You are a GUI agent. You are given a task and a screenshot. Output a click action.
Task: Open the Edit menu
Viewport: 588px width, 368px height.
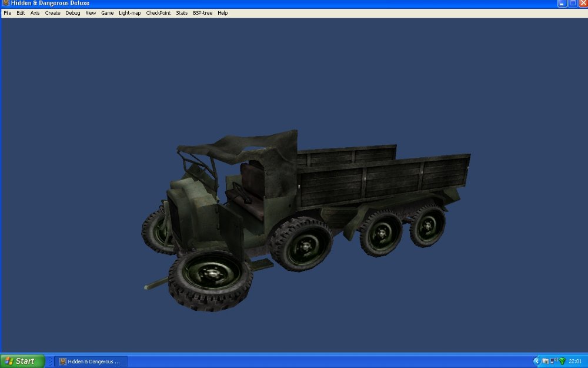(21, 13)
